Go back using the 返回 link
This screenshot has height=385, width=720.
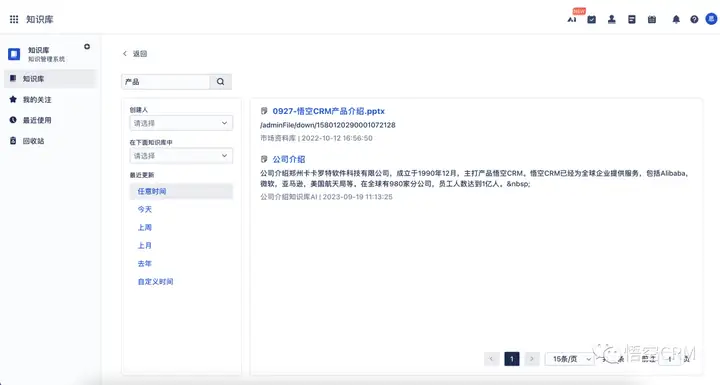(x=135, y=54)
